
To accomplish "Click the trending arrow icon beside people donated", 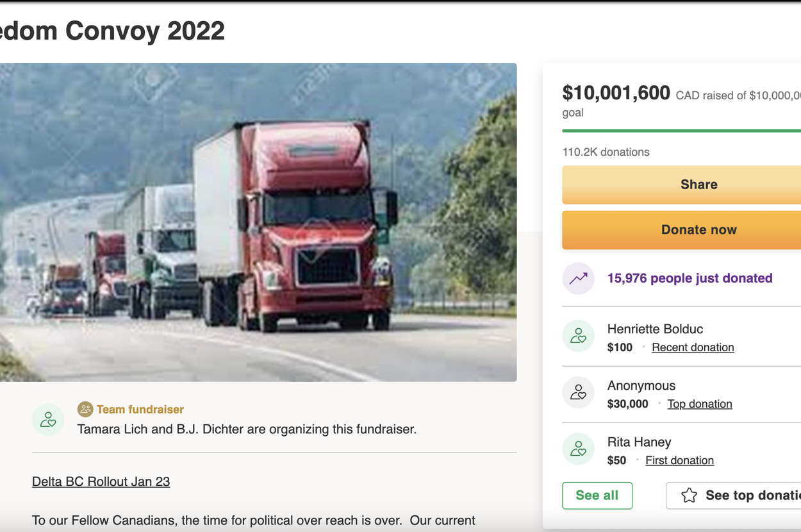I will click(578, 278).
